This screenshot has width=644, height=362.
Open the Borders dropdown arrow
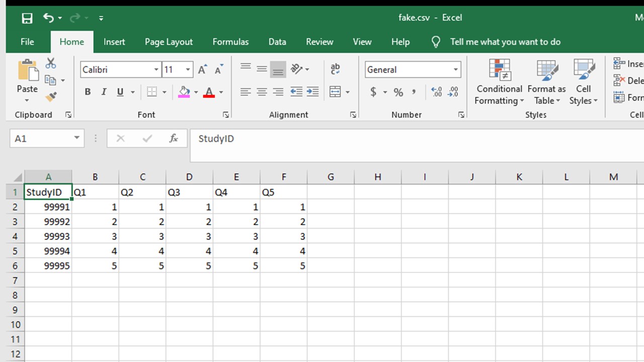pos(164,92)
